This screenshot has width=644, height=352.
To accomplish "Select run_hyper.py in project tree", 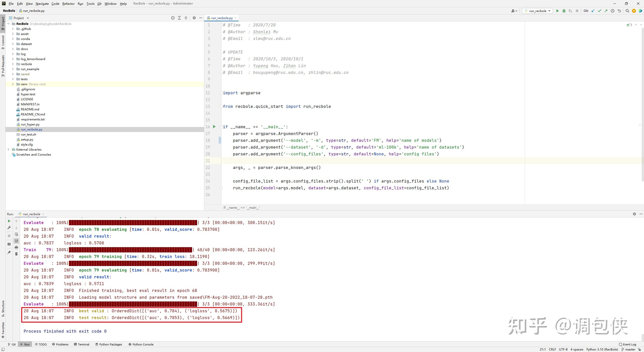I will click(30, 124).
